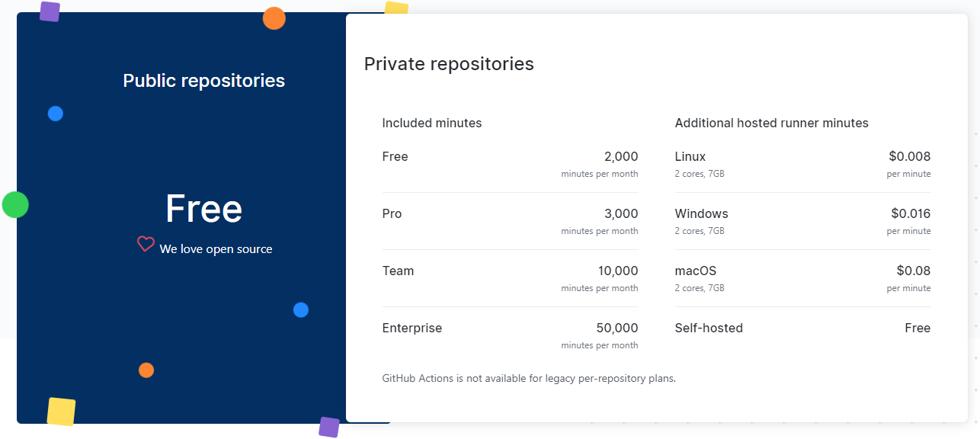Click the legacy per-repository plans footnote
This screenshot has width=980, height=439.
[x=528, y=378]
